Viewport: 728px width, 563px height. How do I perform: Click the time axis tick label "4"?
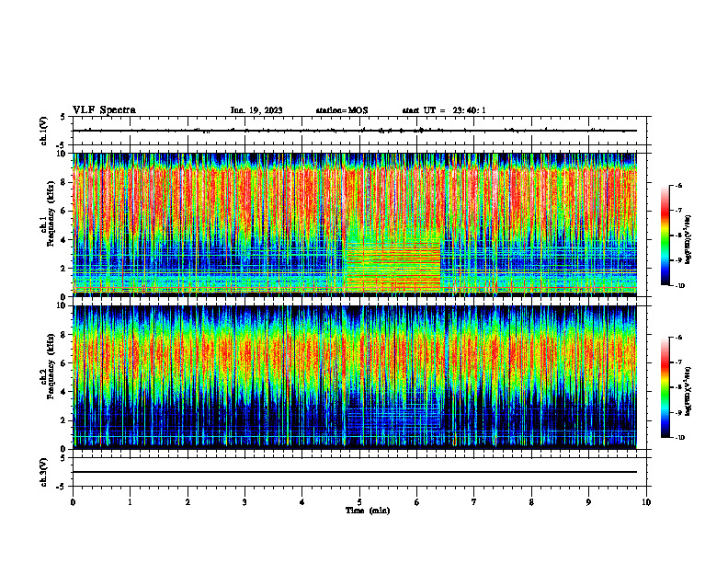tap(302, 502)
